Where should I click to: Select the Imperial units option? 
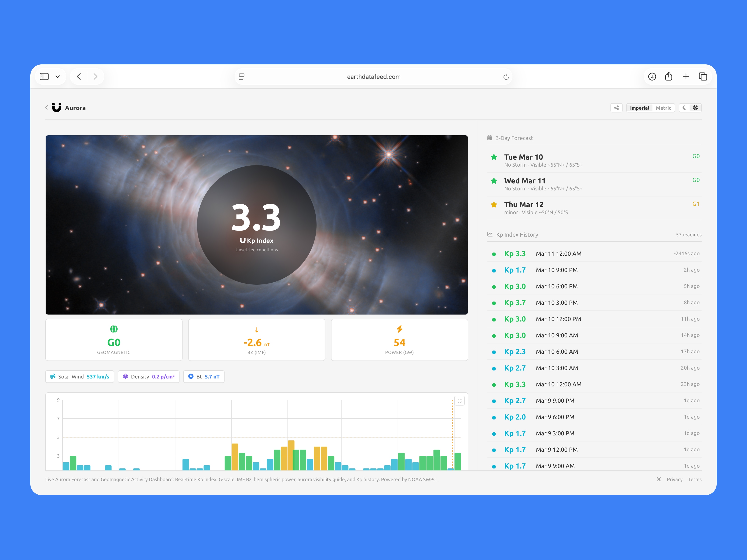coord(639,108)
